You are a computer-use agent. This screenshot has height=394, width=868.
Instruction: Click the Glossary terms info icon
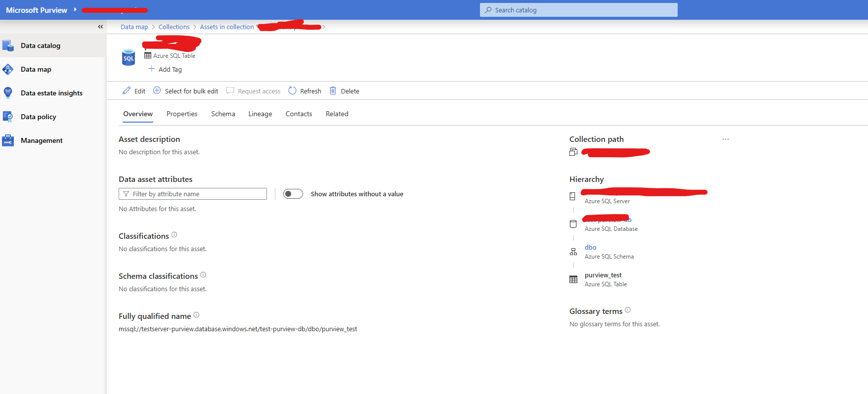(x=628, y=310)
